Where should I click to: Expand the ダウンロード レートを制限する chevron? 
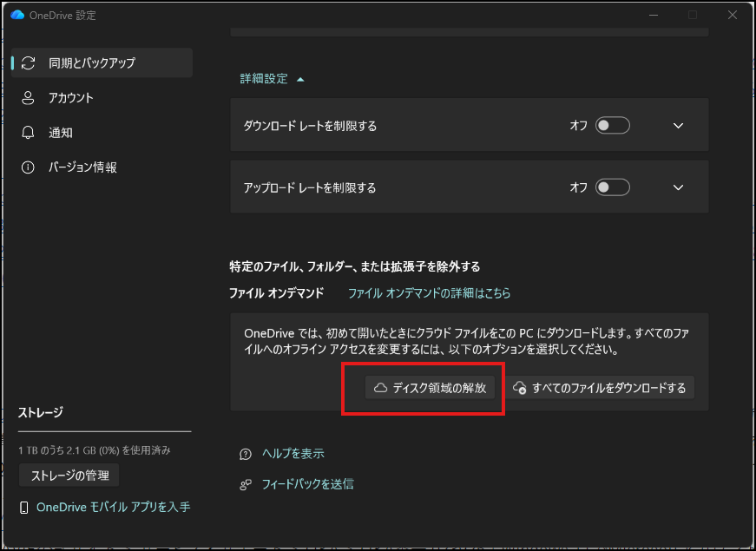678,126
